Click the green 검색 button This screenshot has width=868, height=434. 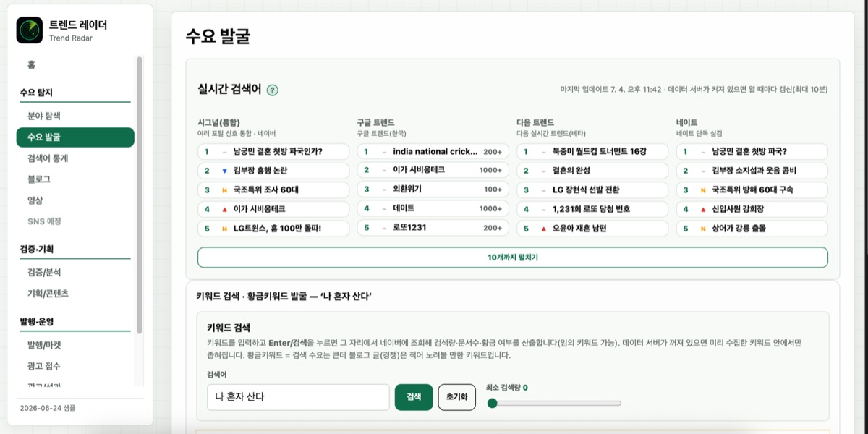[414, 397]
